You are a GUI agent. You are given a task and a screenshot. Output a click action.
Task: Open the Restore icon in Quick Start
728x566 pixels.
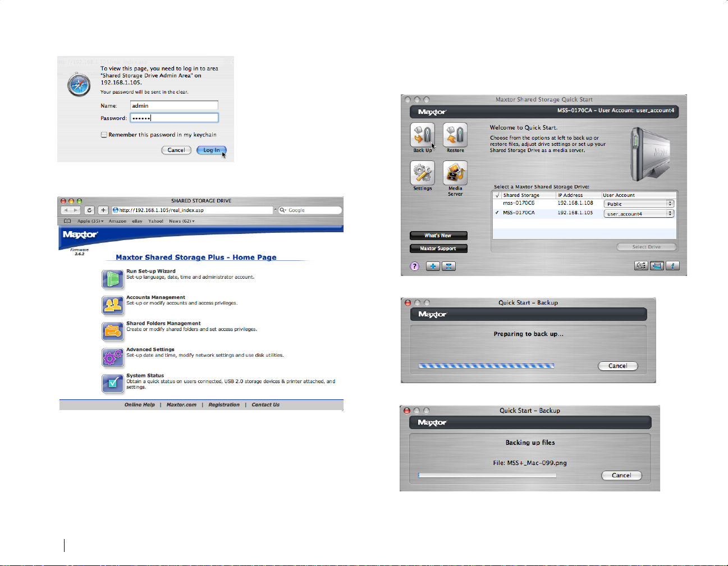[x=455, y=135]
